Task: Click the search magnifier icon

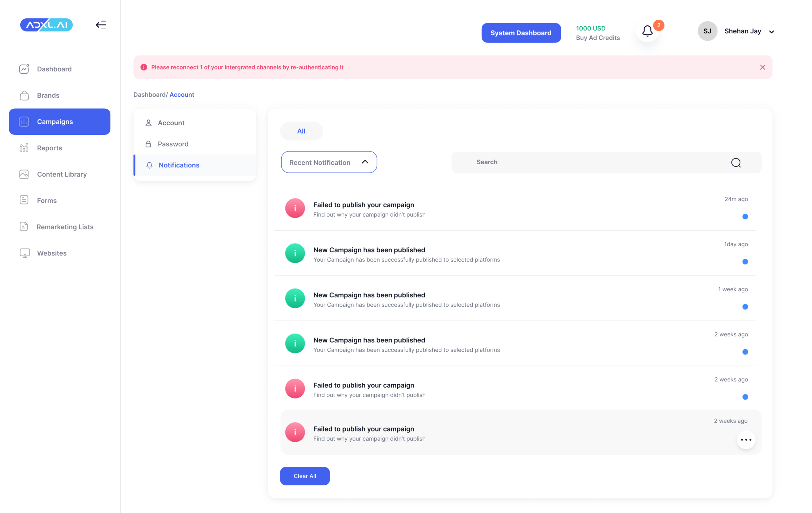Action: click(736, 162)
